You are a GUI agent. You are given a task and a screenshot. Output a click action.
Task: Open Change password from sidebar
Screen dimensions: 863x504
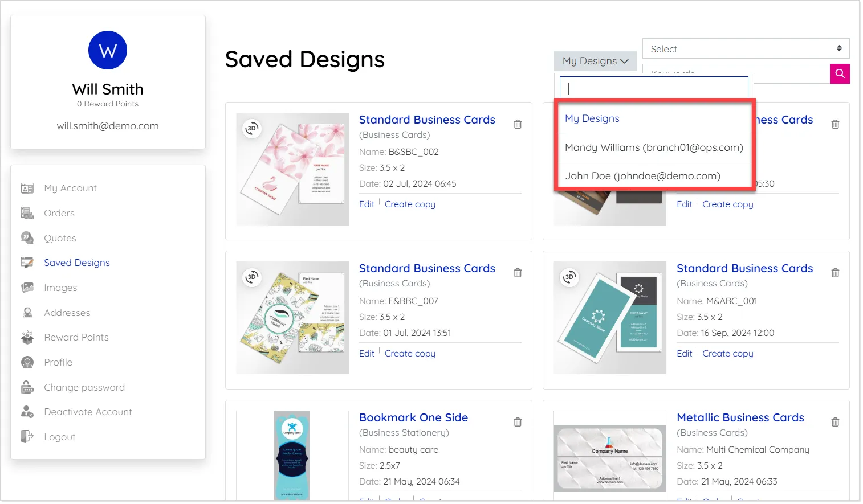click(84, 387)
